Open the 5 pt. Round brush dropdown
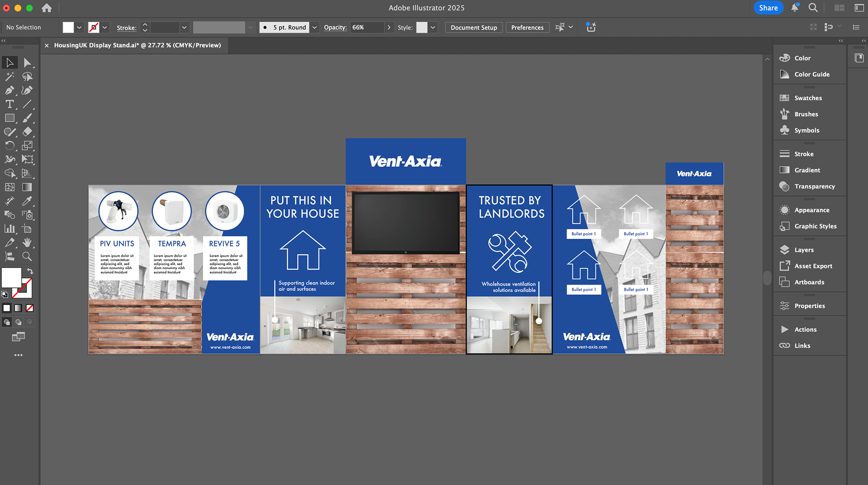Image resolution: width=868 pixels, height=485 pixels. coord(315,27)
